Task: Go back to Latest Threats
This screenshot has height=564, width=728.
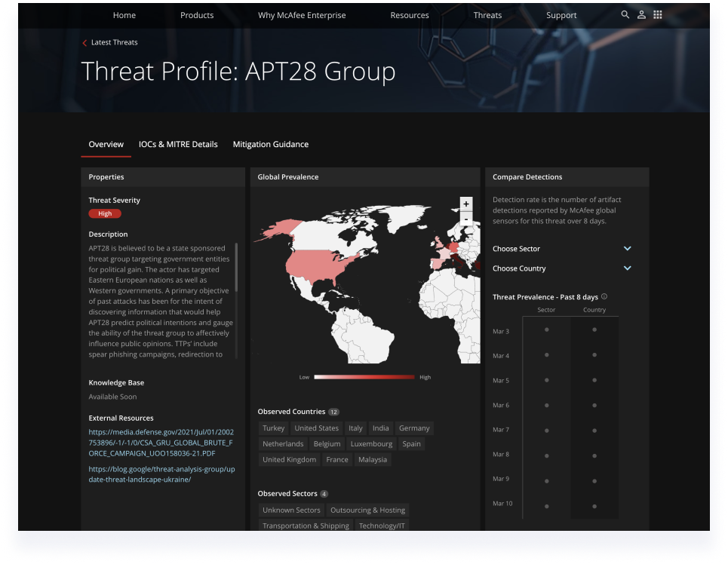Action: [114, 42]
